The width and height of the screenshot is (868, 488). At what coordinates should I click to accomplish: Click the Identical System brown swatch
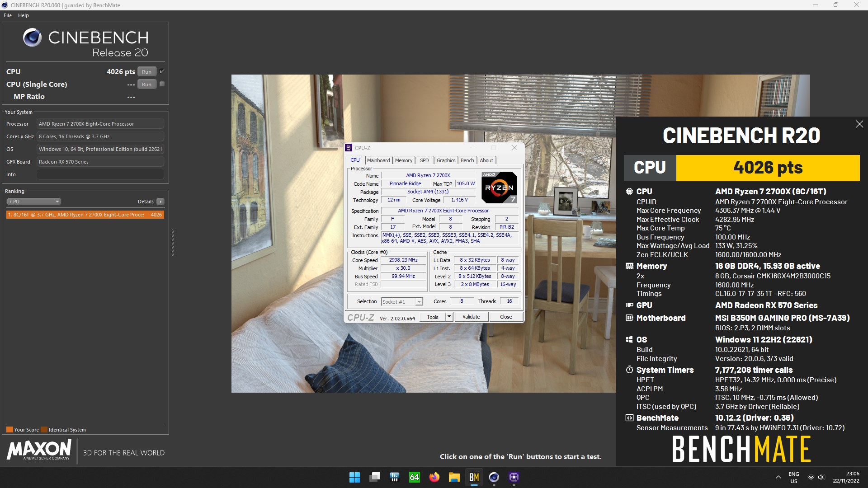[44, 430]
